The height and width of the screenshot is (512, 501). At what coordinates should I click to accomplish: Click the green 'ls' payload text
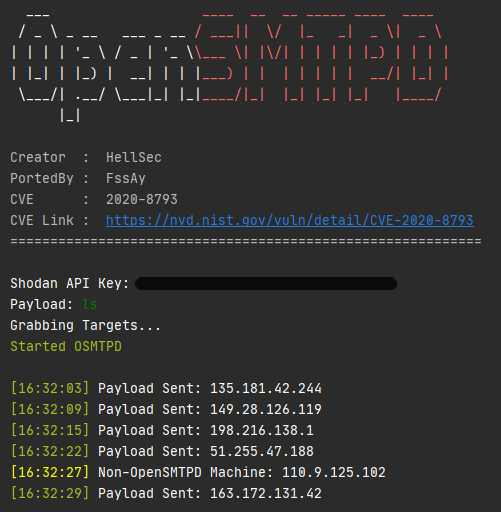(90, 304)
